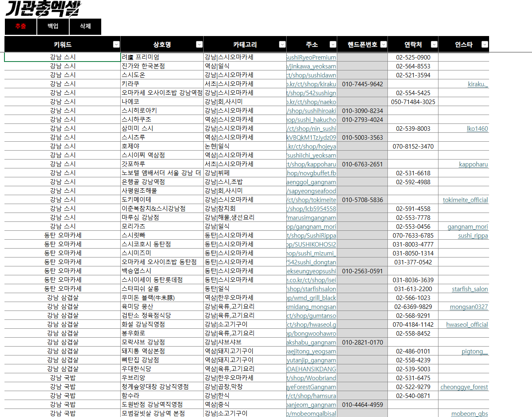Screen dimensions: 532x417
Task: Select the cell 진가와 한국본점
Action: tap(162, 66)
